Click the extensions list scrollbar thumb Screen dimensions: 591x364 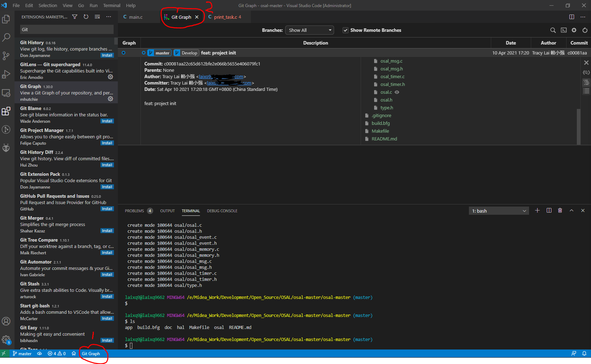(x=116, y=42)
